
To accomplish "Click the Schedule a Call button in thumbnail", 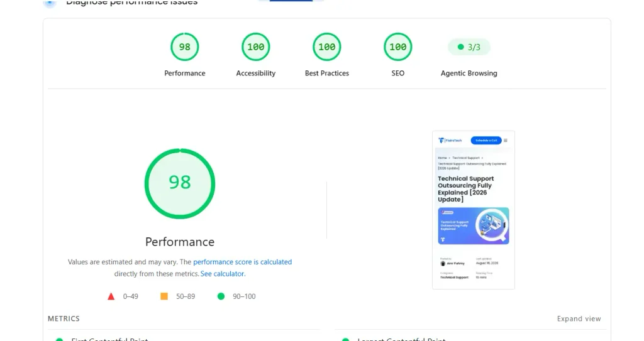I will [486, 140].
